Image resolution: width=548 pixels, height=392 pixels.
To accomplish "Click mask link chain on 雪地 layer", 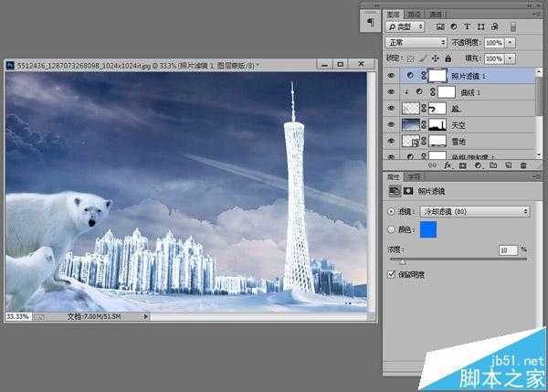I will tap(424, 141).
